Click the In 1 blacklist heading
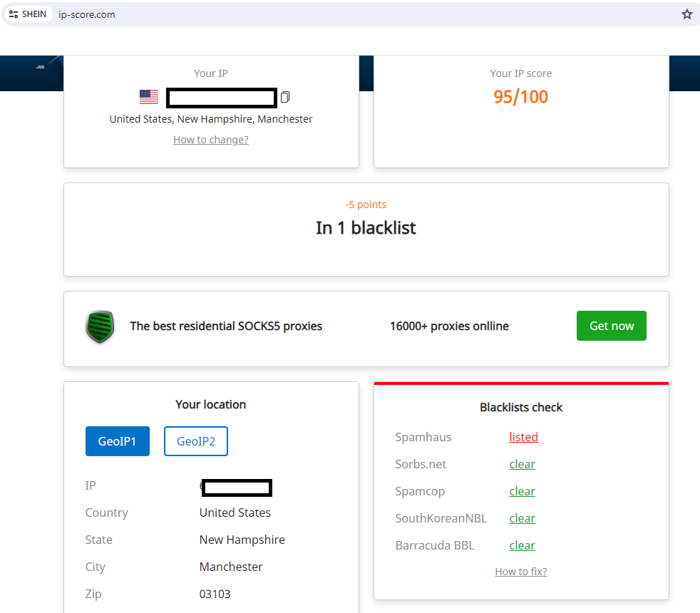700x613 pixels. click(x=366, y=228)
